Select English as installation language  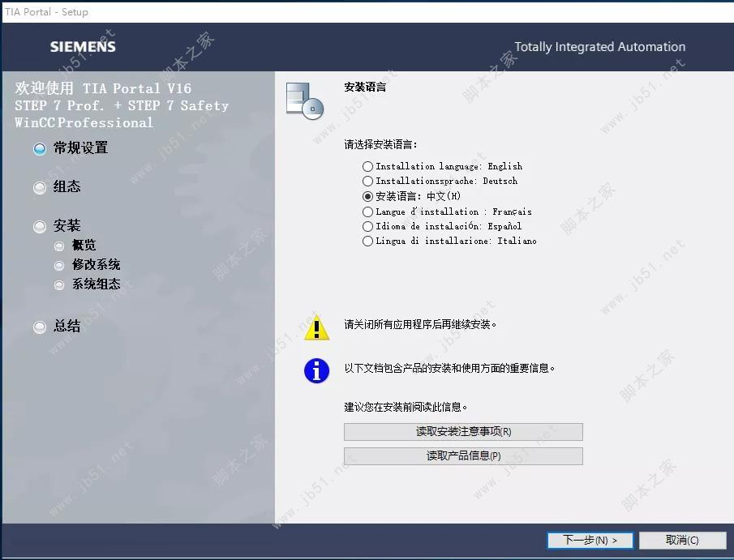pyautogui.click(x=367, y=165)
